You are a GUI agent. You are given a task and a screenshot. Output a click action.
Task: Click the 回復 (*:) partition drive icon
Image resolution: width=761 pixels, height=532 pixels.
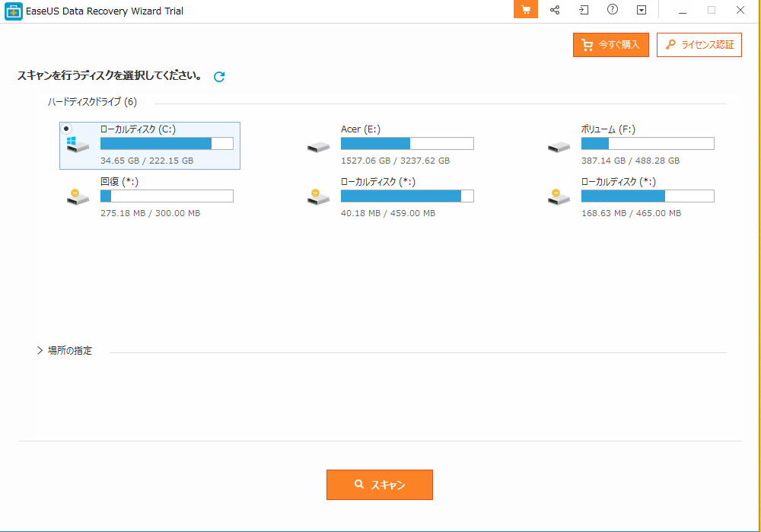(78, 197)
